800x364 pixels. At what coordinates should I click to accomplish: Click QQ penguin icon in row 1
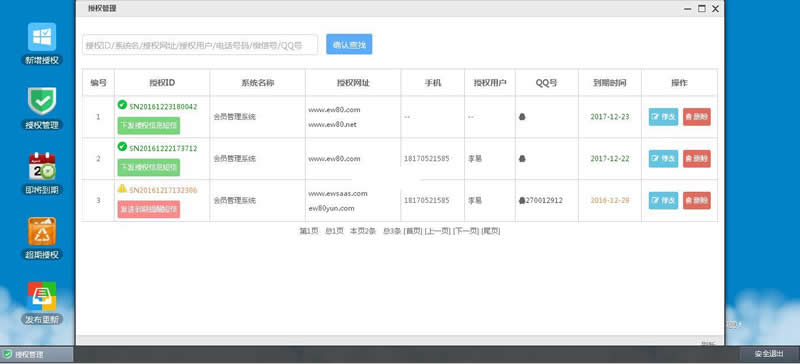[x=522, y=117]
